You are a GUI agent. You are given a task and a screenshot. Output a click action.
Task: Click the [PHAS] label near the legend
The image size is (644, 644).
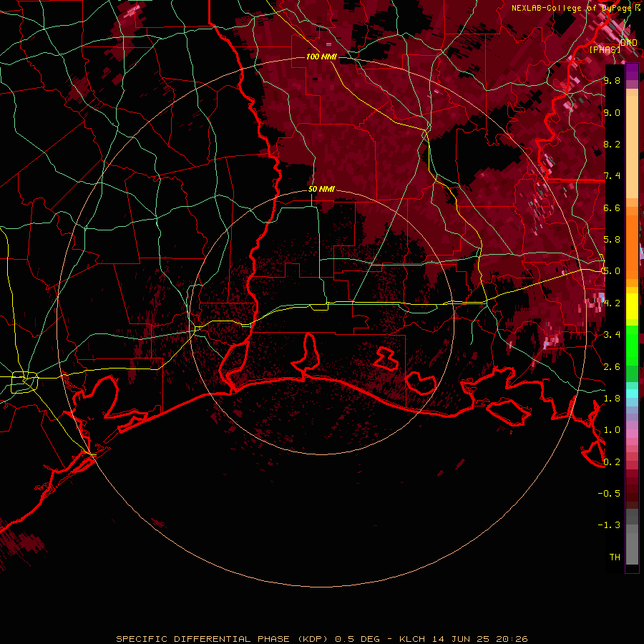coord(605,49)
